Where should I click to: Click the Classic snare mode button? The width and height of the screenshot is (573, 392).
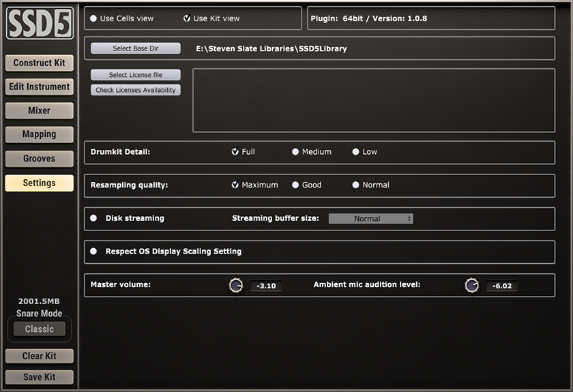[39, 329]
